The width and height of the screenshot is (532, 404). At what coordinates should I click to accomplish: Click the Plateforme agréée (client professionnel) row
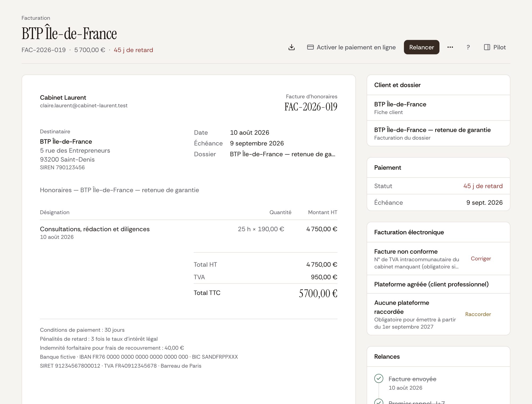tap(438, 284)
